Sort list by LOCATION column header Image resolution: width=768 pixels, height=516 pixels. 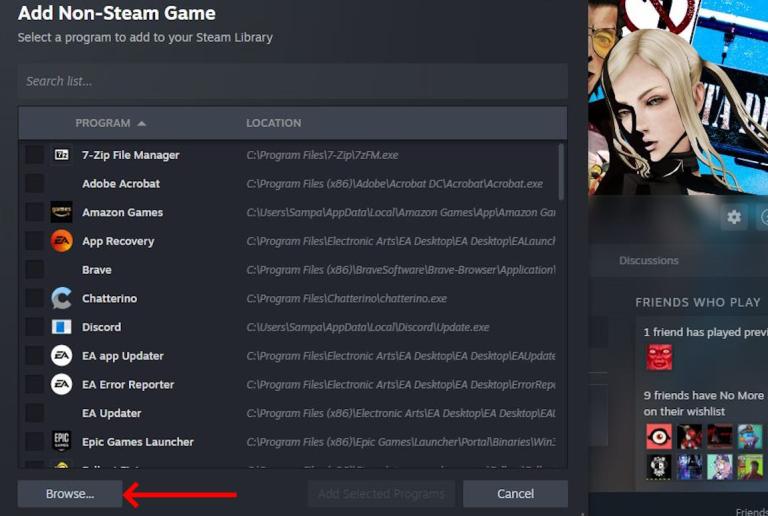click(x=273, y=123)
